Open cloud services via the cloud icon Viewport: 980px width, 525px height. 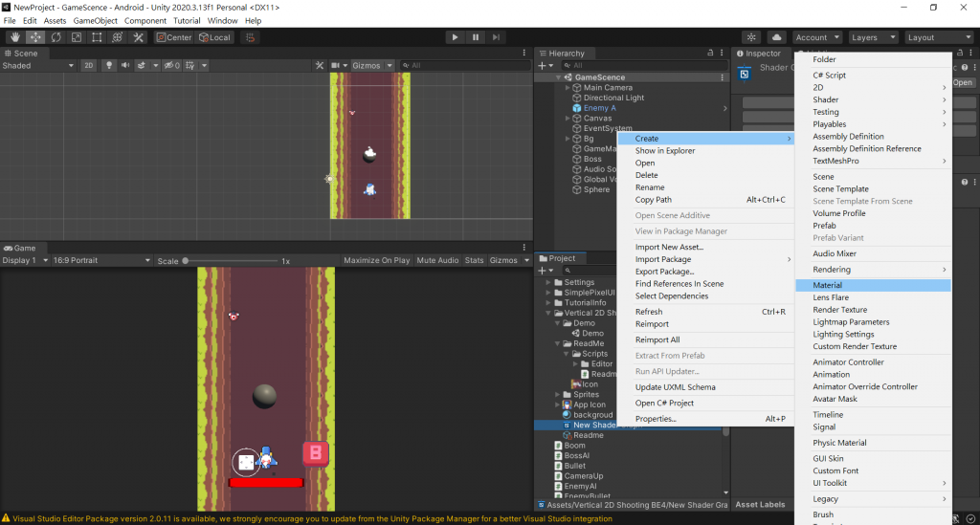click(x=776, y=37)
